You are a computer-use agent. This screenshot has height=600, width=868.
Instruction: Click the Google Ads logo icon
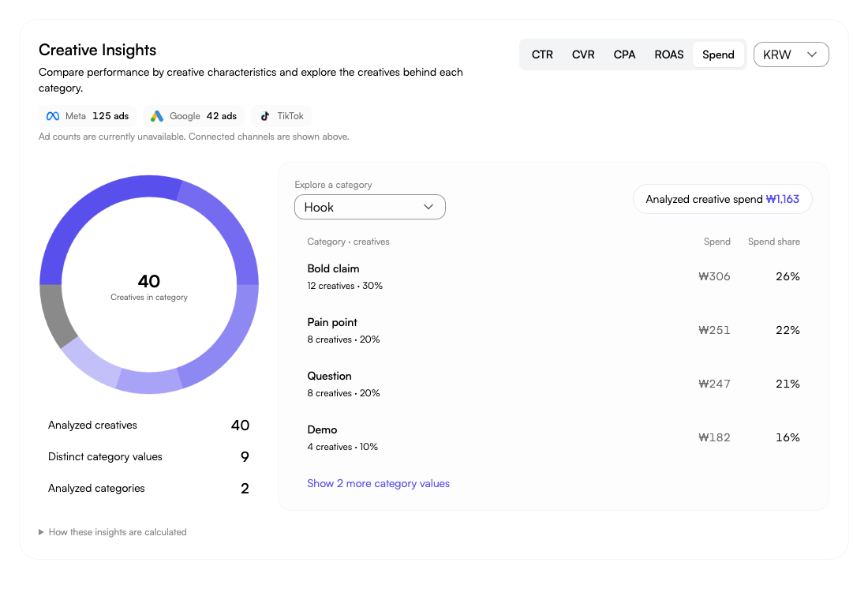click(157, 116)
